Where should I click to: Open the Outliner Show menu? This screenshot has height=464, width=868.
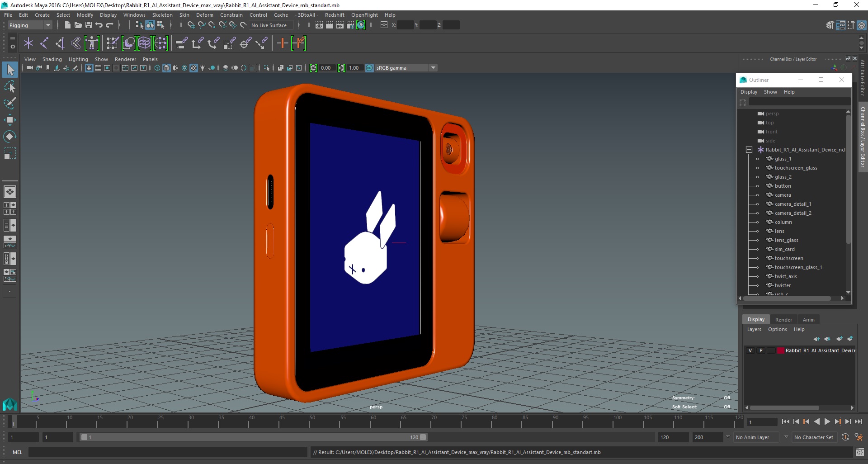pos(770,92)
